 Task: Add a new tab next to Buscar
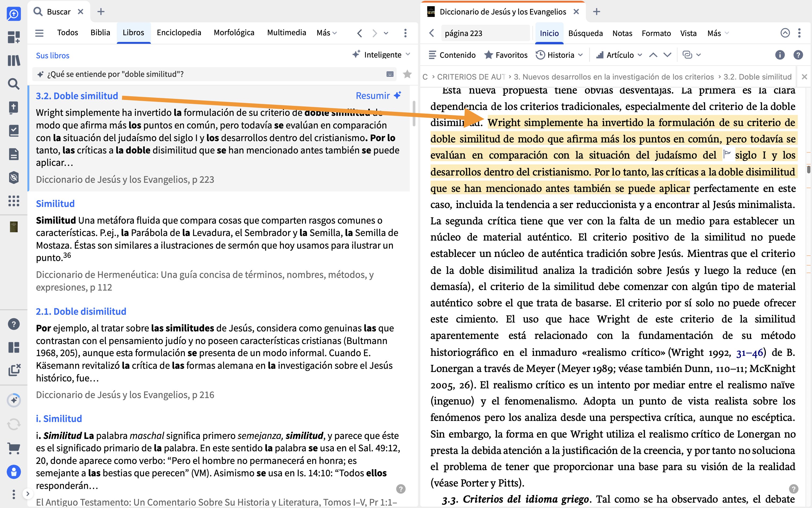[x=101, y=12]
